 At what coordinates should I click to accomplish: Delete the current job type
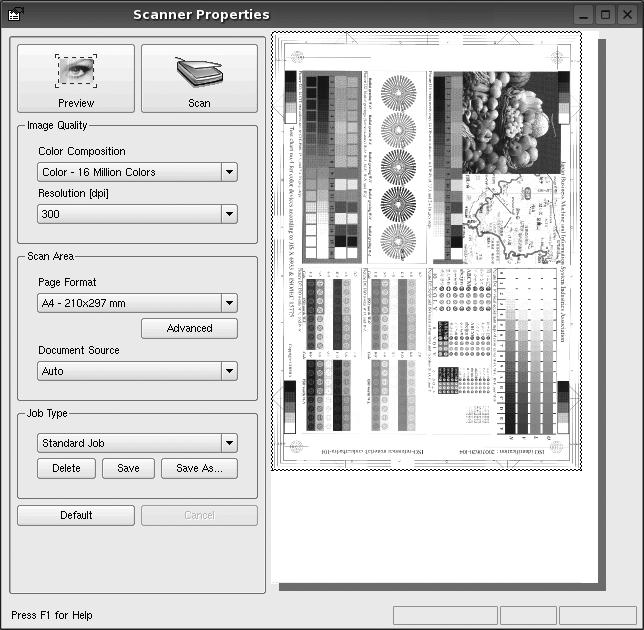[x=66, y=468]
